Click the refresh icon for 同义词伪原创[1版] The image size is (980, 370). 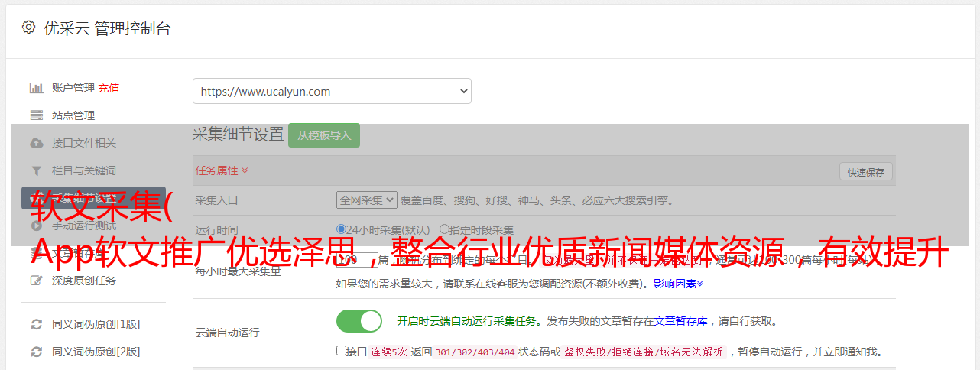click(x=36, y=324)
